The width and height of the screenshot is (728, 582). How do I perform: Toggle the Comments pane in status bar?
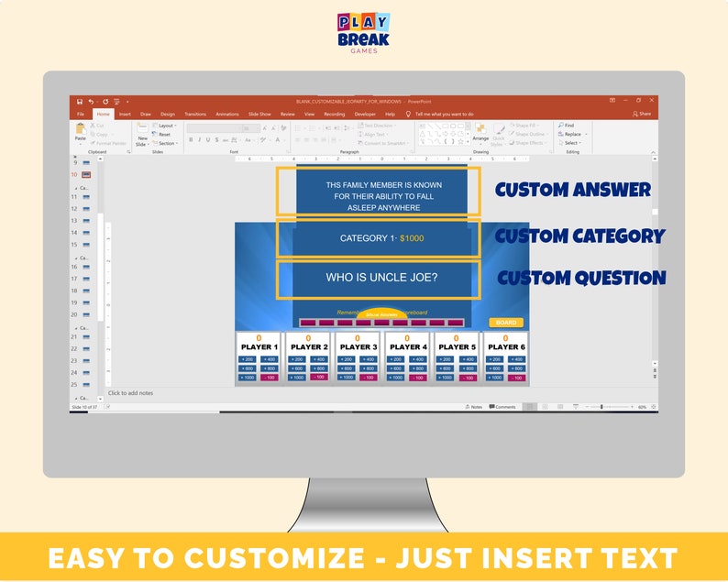coord(502,407)
